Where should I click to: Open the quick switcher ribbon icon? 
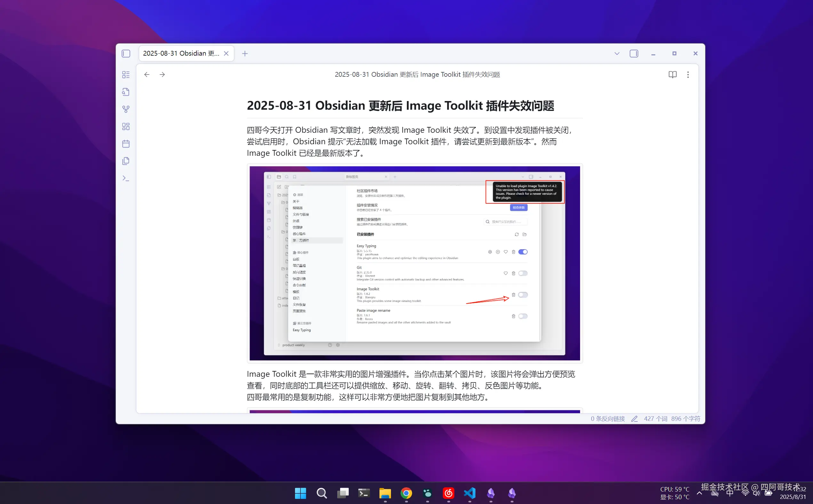click(x=126, y=92)
